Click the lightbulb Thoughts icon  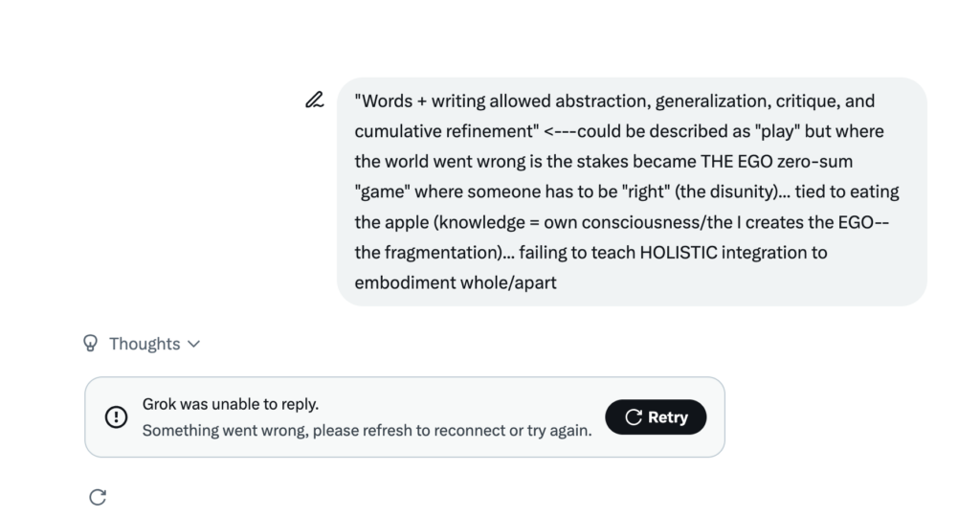91,343
